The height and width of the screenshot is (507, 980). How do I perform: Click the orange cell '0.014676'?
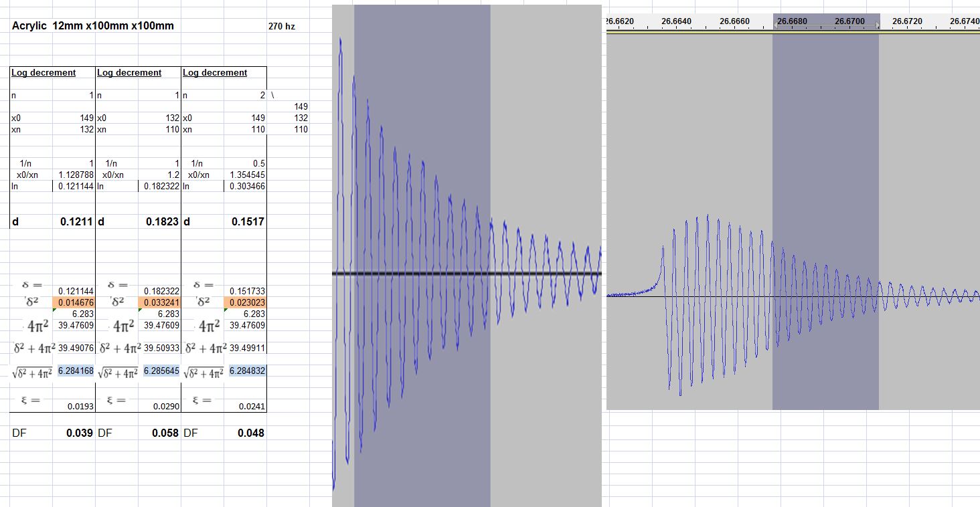[x=74, y=302]
